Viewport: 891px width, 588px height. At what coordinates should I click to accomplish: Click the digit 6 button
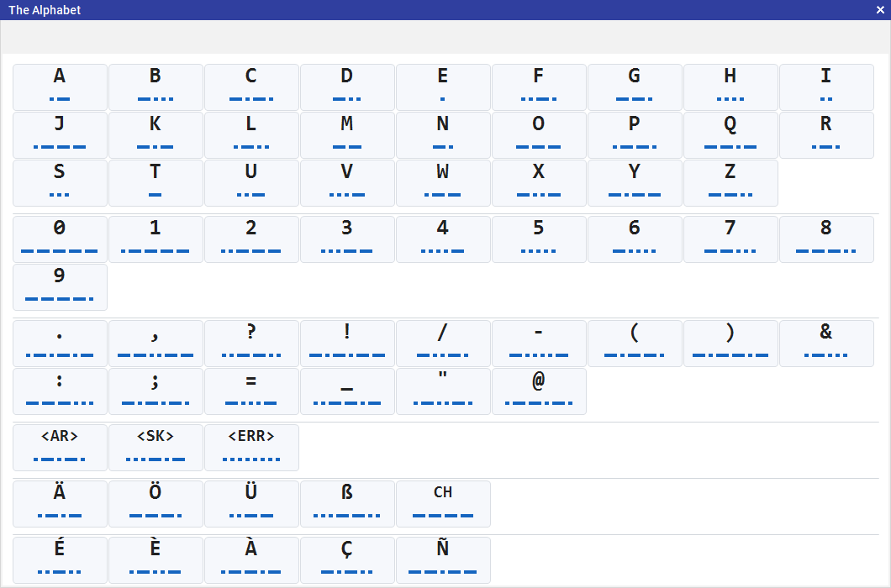635,239
